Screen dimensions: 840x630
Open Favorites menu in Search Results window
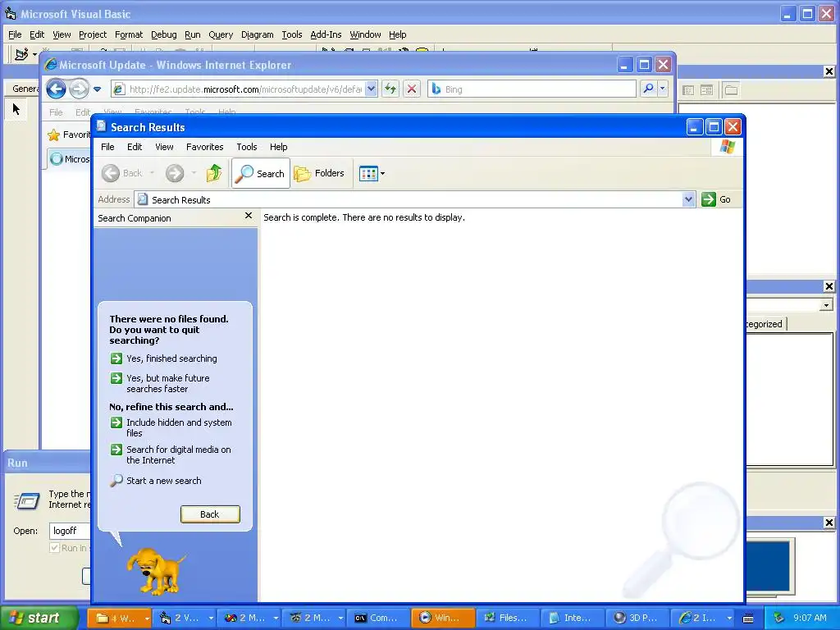point(204,147)
